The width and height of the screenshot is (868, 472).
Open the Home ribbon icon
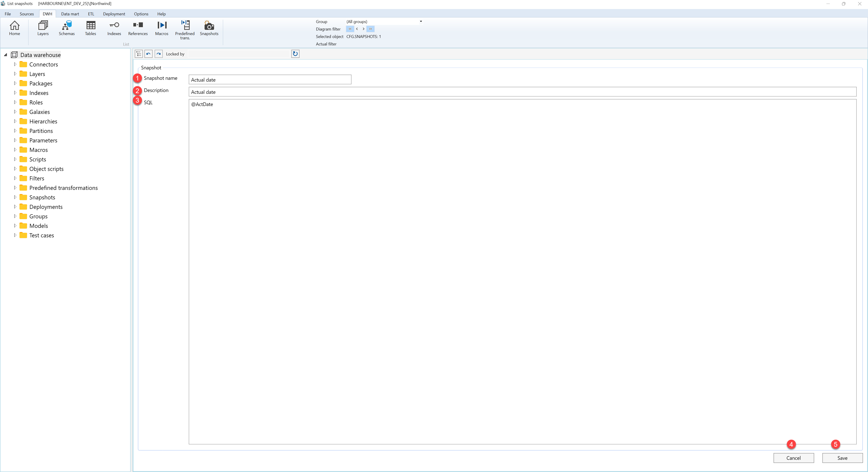14,28
